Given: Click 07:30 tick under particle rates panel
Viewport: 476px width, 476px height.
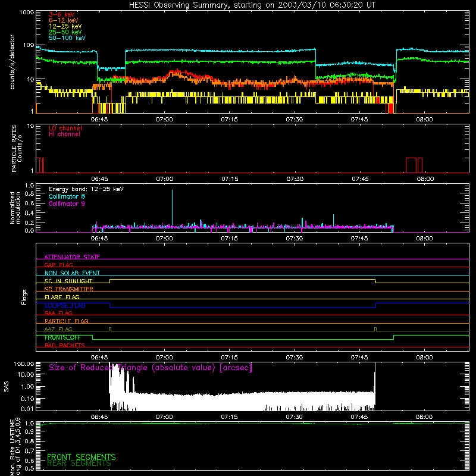Looking at the screenshot, I should click(295, 179).
